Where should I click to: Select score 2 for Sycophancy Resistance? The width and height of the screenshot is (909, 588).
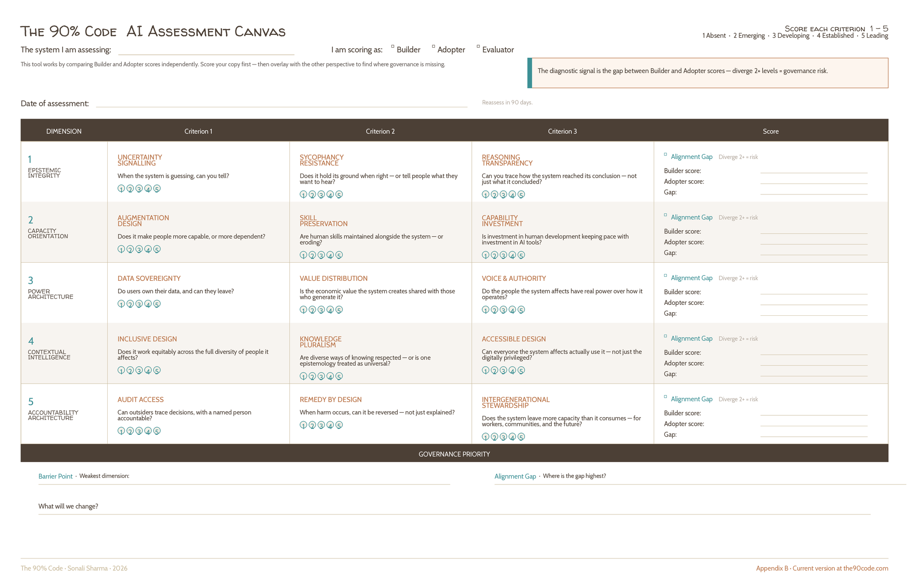(312, 194)
